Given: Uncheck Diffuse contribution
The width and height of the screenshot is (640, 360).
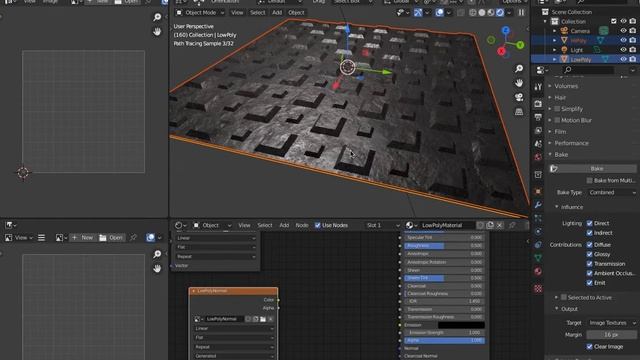Looking at the screenshot, I should pos(589,244).
